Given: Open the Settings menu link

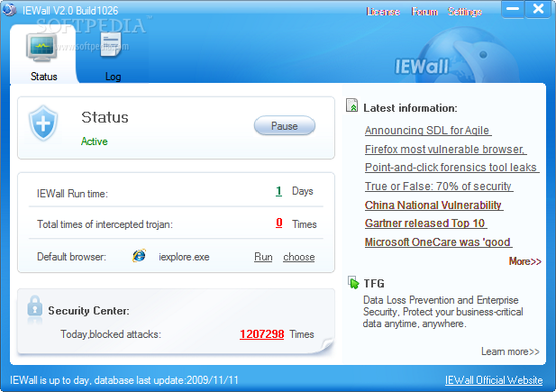Looking at the screenshot, I should pyautogui.click(x=464, y=12).
